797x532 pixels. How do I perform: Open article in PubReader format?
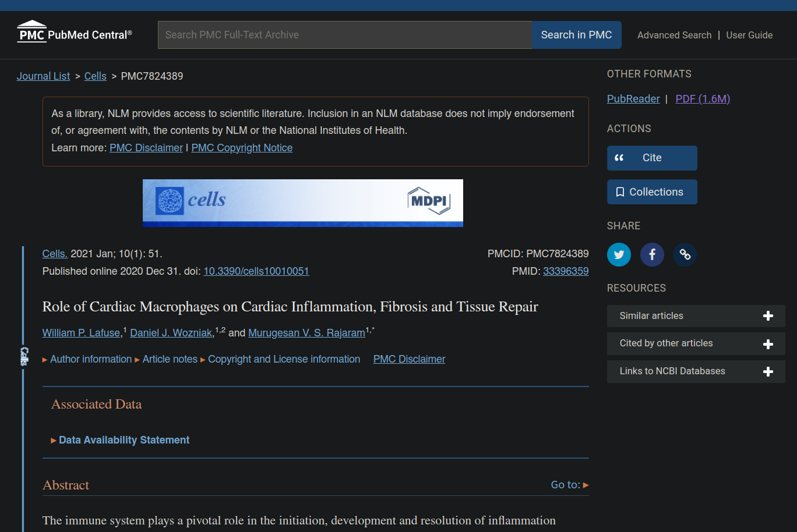[x=633, y=99]
